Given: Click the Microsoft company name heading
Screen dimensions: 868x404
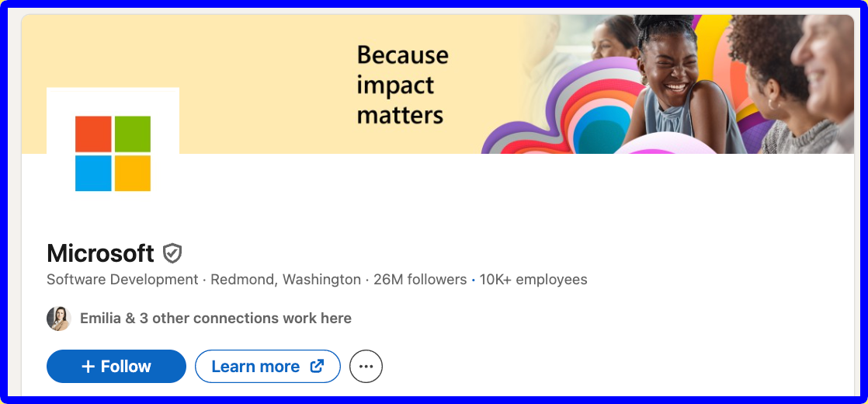Looking at the screenshot, I should [x=100, y=253].
